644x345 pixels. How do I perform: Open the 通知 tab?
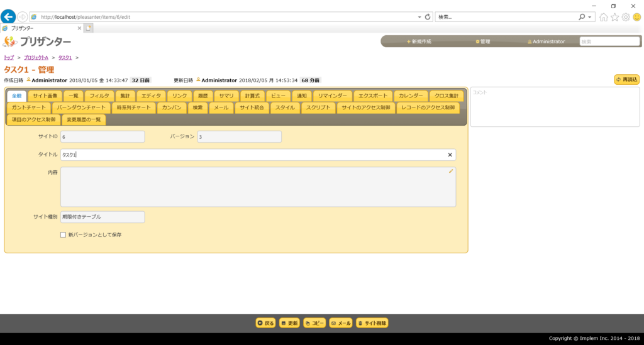(302, 96)
